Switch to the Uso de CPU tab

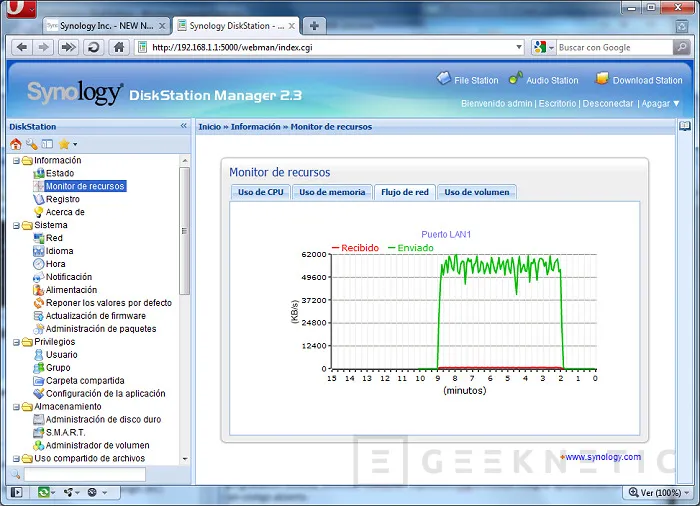(x=261, y=192)
